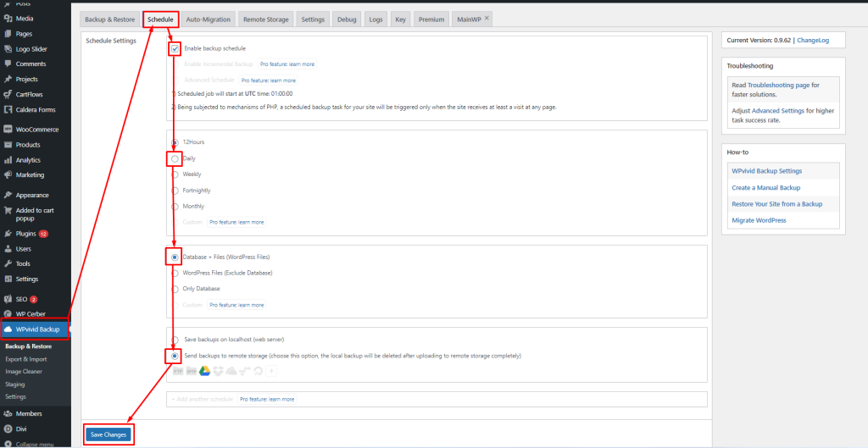Switch to the Remote Storage tab

click(x=265, y=19)
